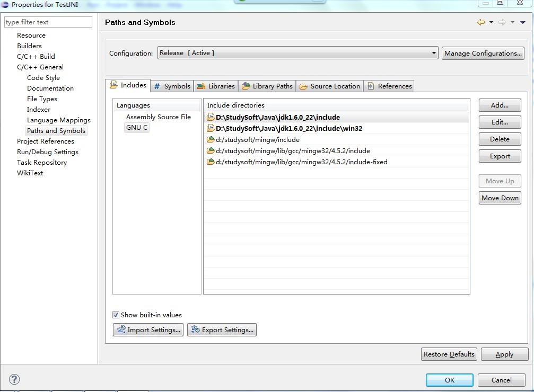Open the view menu triangle in header
This screenshot has width=534, height=392.
(x=523, y=22)
